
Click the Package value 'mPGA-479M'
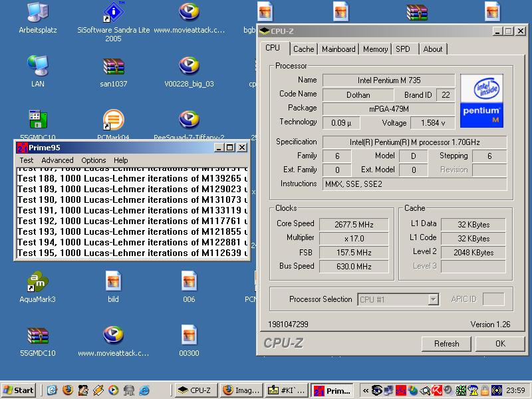pyautogui.click(x=389, y=109)
